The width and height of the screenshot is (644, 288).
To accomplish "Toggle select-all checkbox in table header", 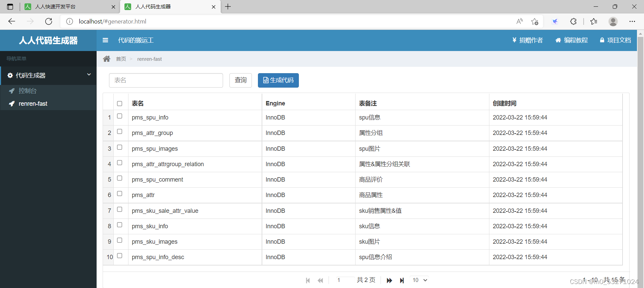I will pyautogui.click(x=120, y=103).
